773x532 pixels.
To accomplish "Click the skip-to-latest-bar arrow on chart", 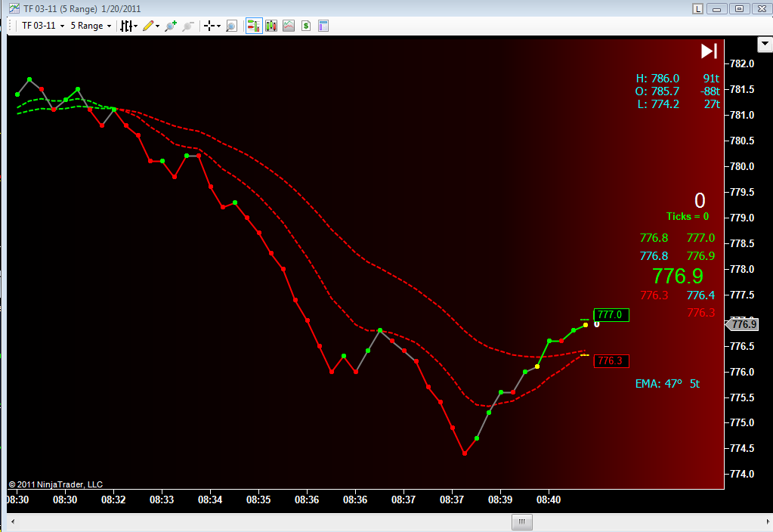I will tap(709, 51).
